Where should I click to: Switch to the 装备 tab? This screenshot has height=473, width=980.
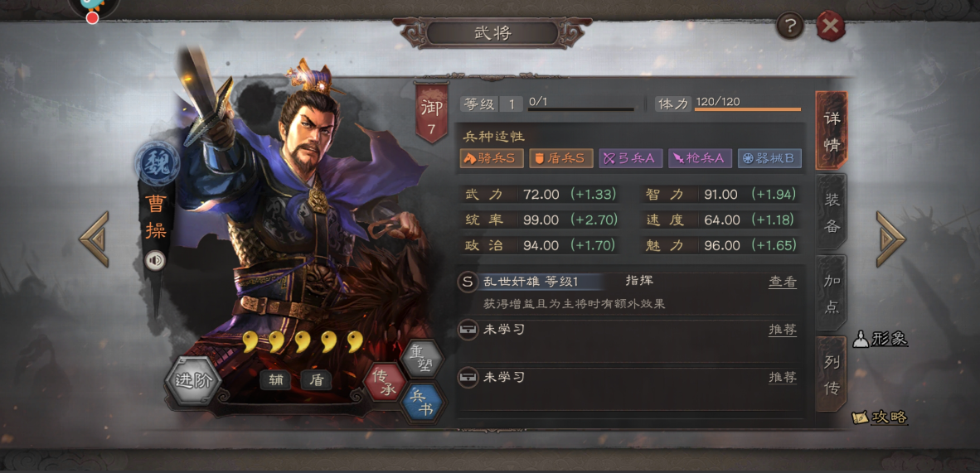832,212
